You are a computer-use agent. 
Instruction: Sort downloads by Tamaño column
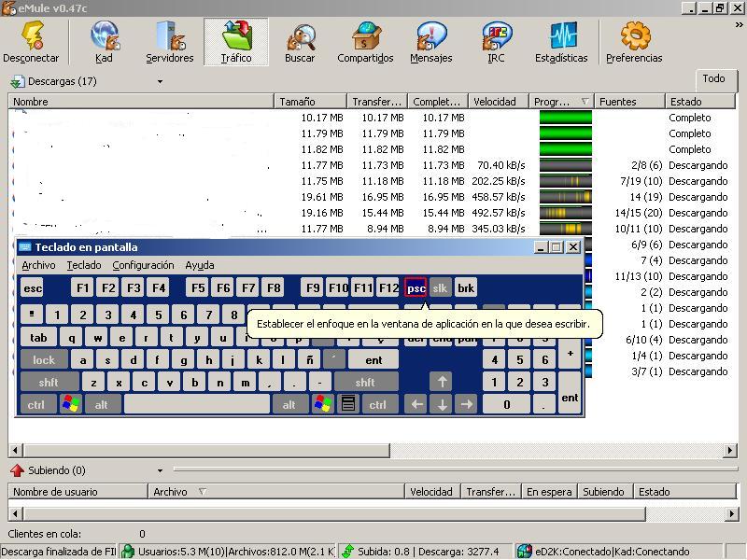tap(310, 102)
